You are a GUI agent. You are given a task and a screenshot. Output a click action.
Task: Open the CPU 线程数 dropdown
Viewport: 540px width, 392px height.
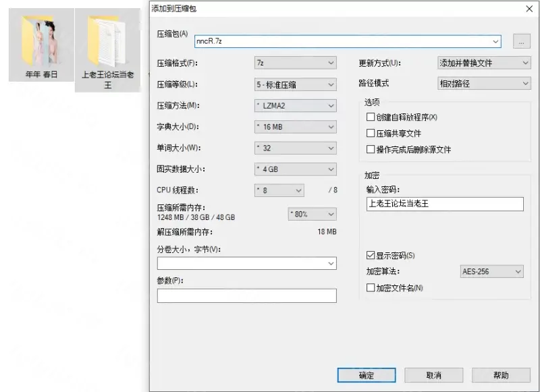tap(279, 190)
